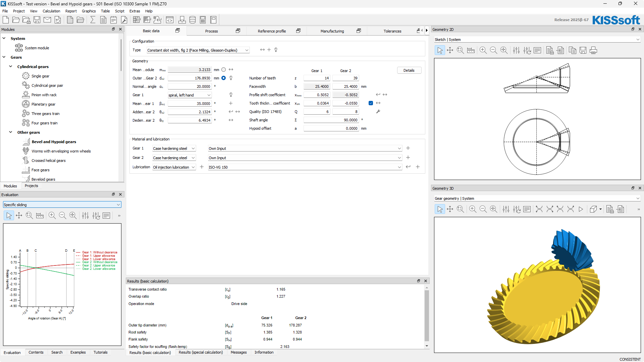The width and height of the screenshot is (644, 362).
Task: Open the Specific sliding evaluation dropdown
Action: tap(62, 205)
